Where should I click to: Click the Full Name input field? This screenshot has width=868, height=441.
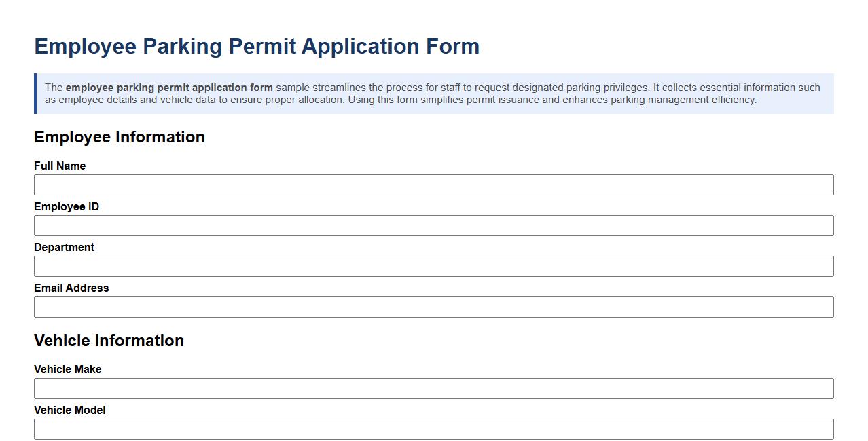click(x=433, y=185)
